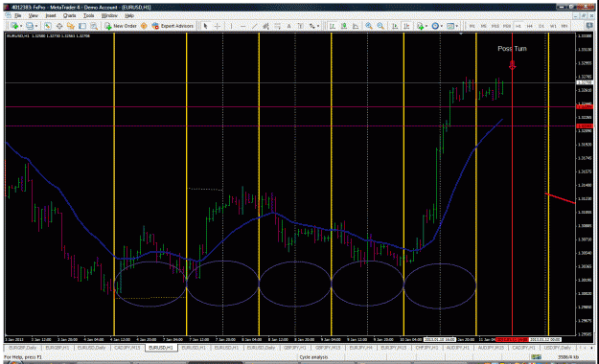Pick the horizontal line drawing tool

(x=243, y=26)
